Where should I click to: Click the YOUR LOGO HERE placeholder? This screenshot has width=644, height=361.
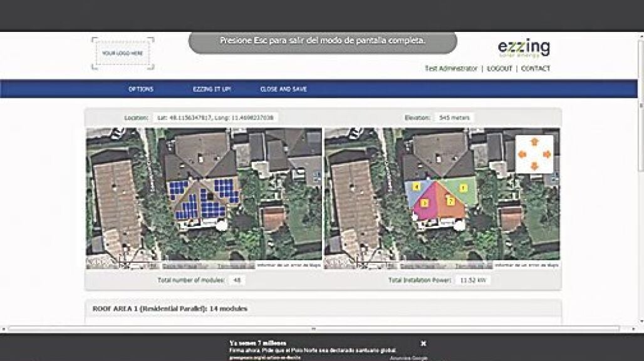click(x=123, y=53)
